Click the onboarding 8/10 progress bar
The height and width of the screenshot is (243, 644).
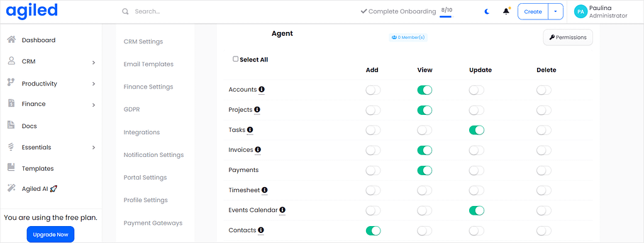(x=446, y=17)
